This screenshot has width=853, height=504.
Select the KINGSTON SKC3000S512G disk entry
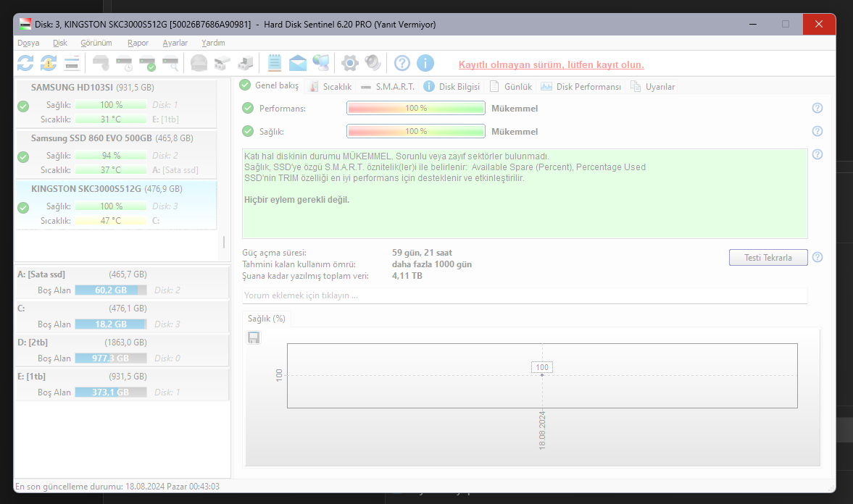[116, 205]
